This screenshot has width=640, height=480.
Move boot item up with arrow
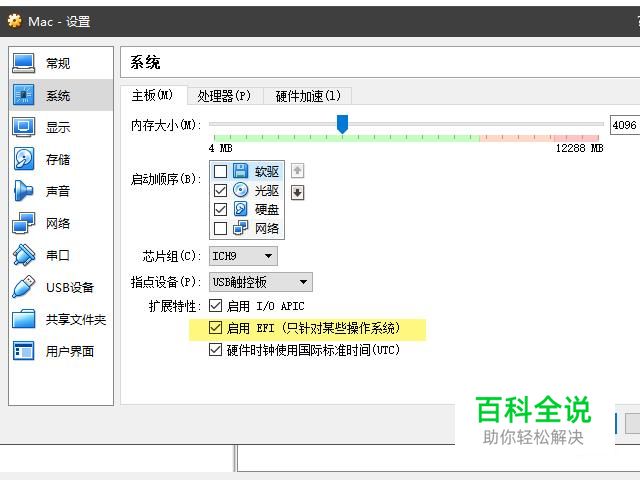(x=298, y=170)
